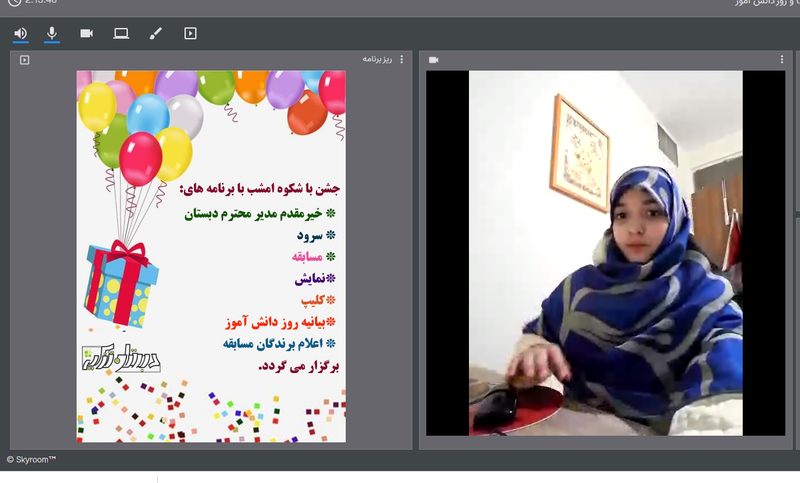800x483 pixels.
Task: Mute the speaker sound
Action: point(20,34)
